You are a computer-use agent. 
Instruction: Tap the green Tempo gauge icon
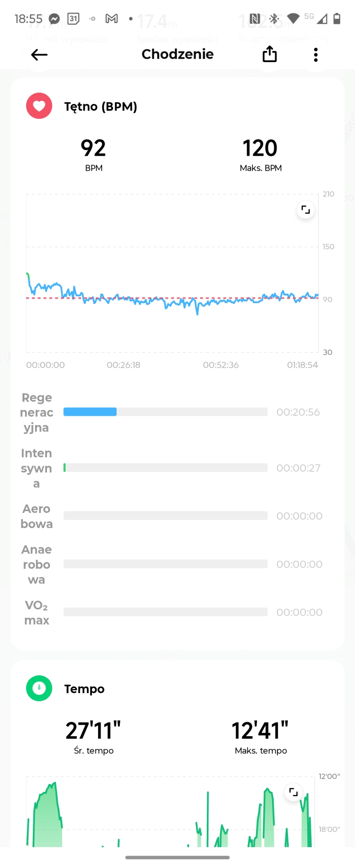coord(39,688)
